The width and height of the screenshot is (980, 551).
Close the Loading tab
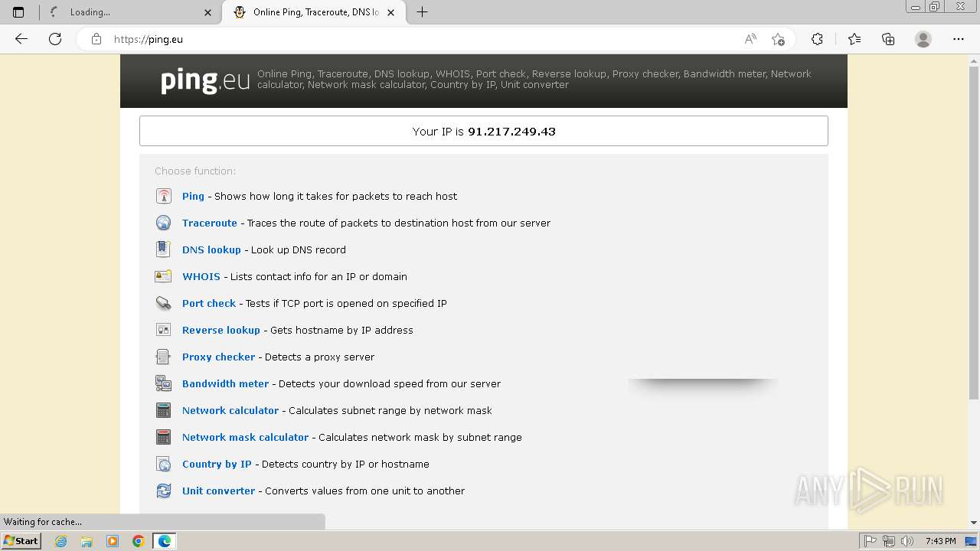click(x=208, y=12)
